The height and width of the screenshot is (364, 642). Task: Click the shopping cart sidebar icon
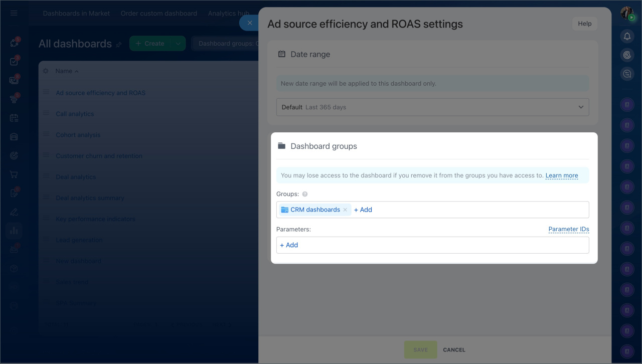point(14,174)
